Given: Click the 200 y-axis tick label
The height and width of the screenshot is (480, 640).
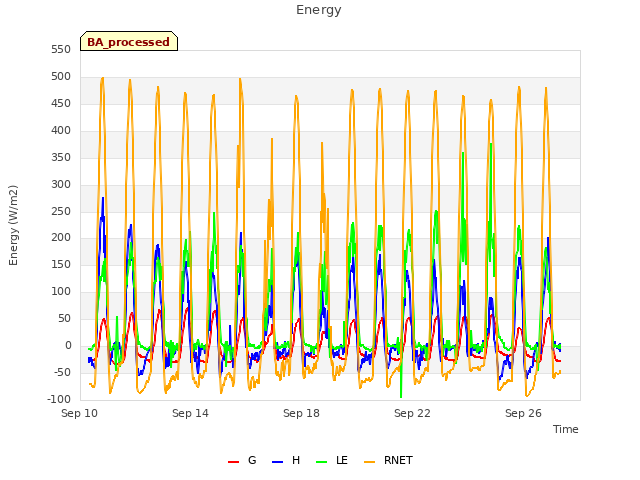Looking at the screenshot, I should (61, 238).
